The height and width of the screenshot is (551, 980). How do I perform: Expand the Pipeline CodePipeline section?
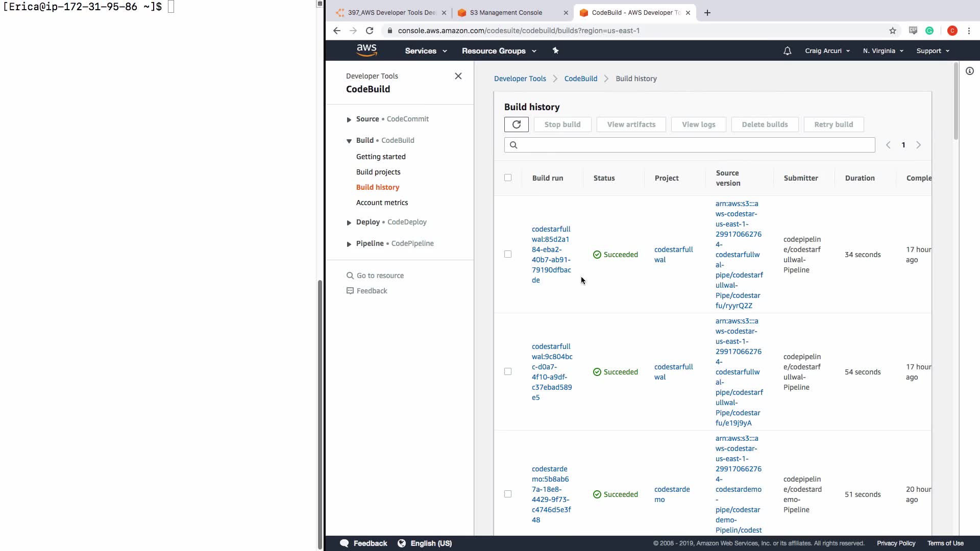point(349,244)
